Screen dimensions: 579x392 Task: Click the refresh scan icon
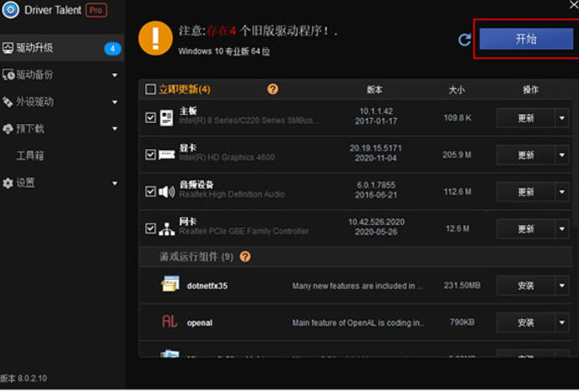[x=464, y=40]
